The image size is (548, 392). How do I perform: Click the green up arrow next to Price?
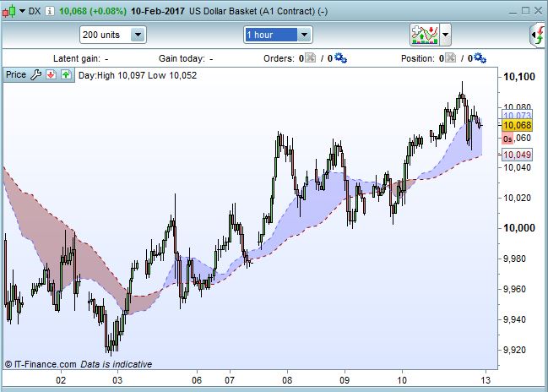[x=65, y=75]
